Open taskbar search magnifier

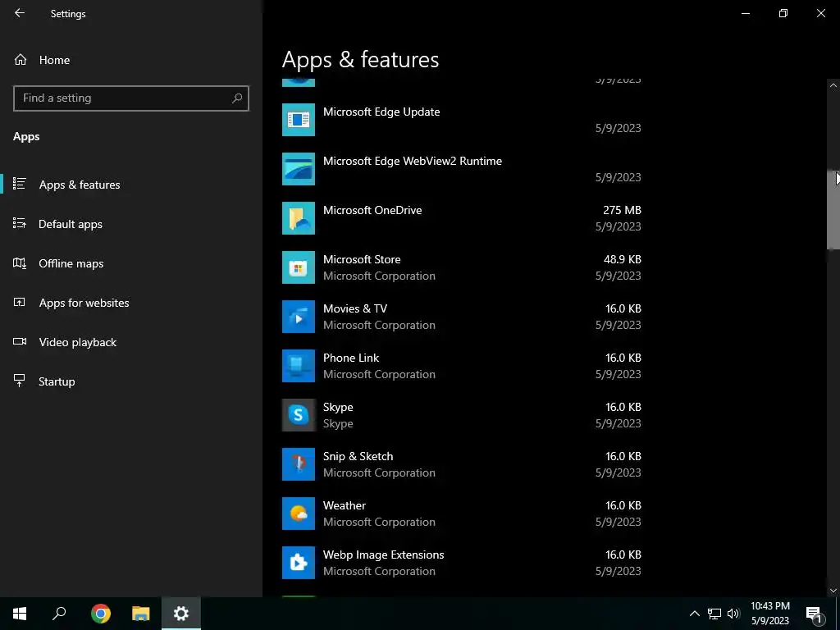pyautogui.click(x=59, y=614)
